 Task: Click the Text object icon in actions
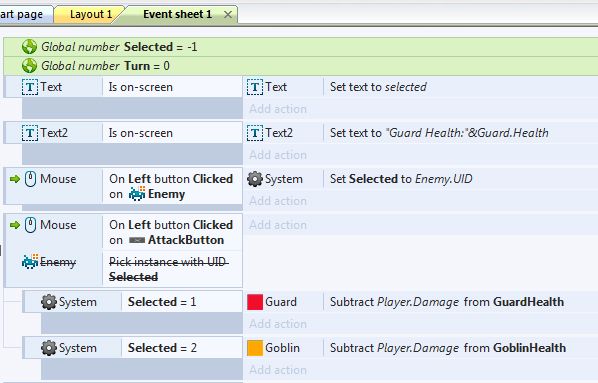255,87
